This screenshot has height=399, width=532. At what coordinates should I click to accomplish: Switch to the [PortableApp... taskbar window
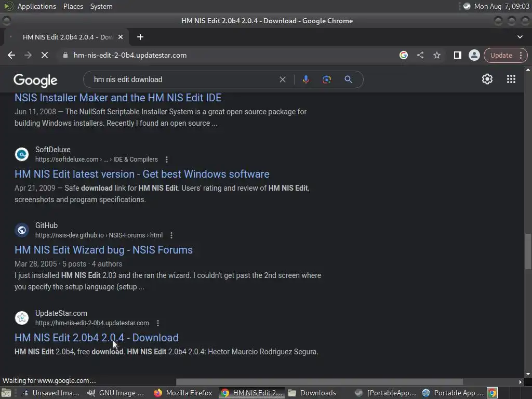click(385, 393)
